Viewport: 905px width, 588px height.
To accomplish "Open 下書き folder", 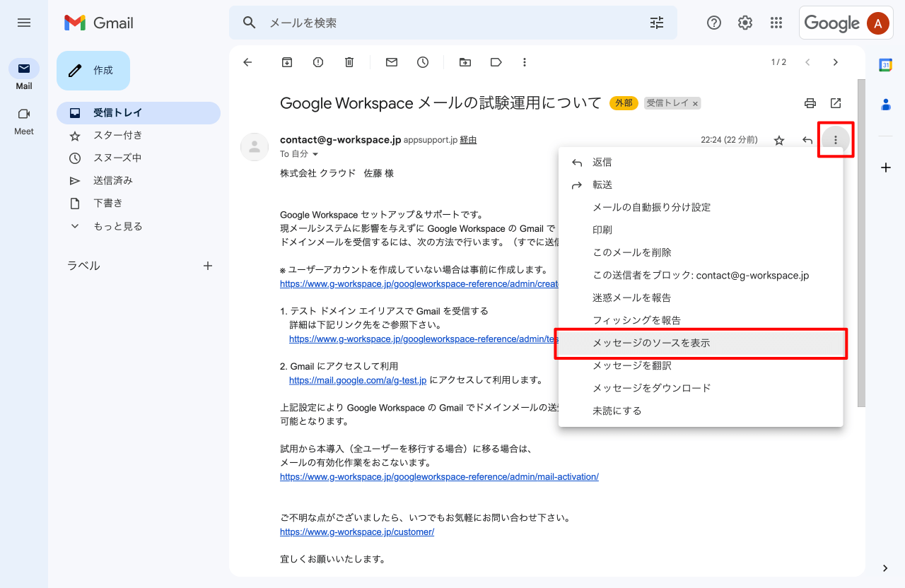I will point(139,203).
